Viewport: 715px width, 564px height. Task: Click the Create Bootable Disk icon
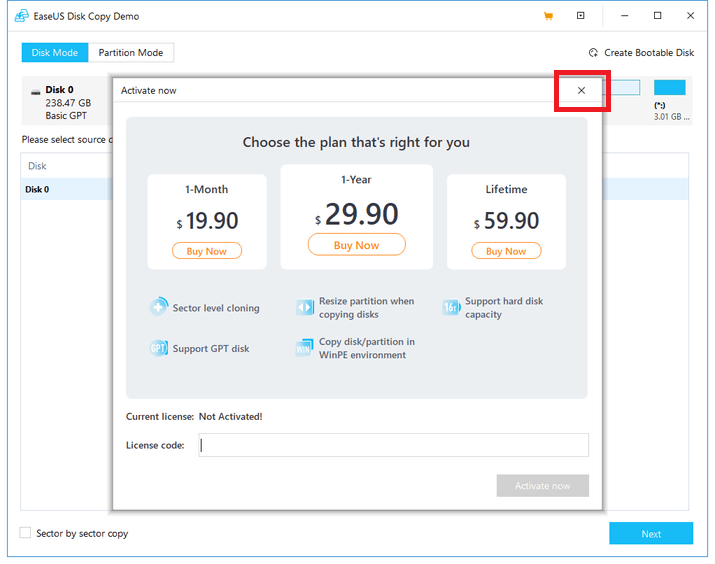[x=594, y=53]
